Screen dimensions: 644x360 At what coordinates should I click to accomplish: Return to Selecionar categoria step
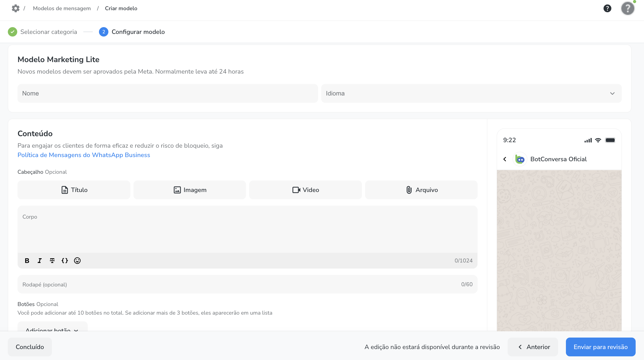point(49,32)
